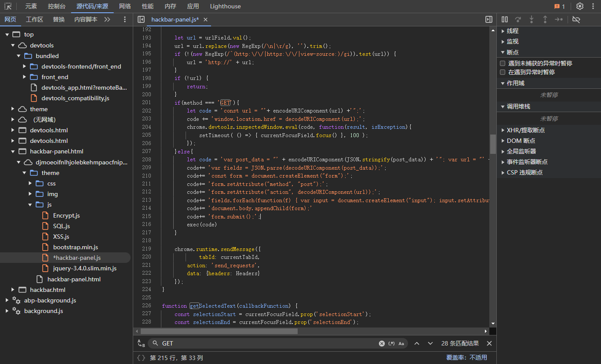Go to next search match arrow

430,343
